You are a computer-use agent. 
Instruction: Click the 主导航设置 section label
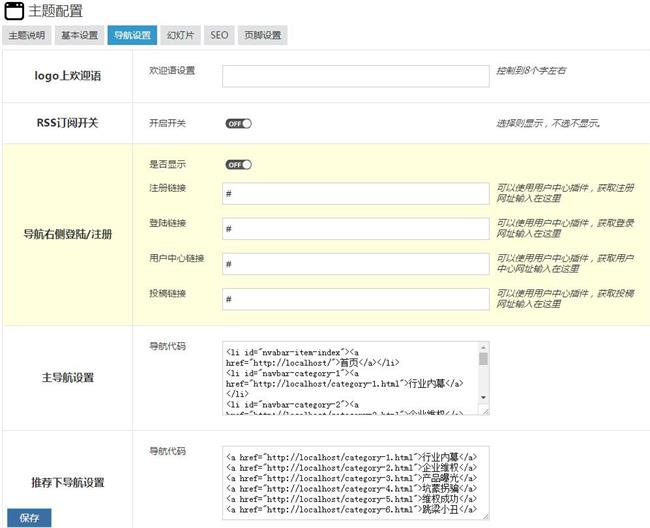(x=68, y=378)
